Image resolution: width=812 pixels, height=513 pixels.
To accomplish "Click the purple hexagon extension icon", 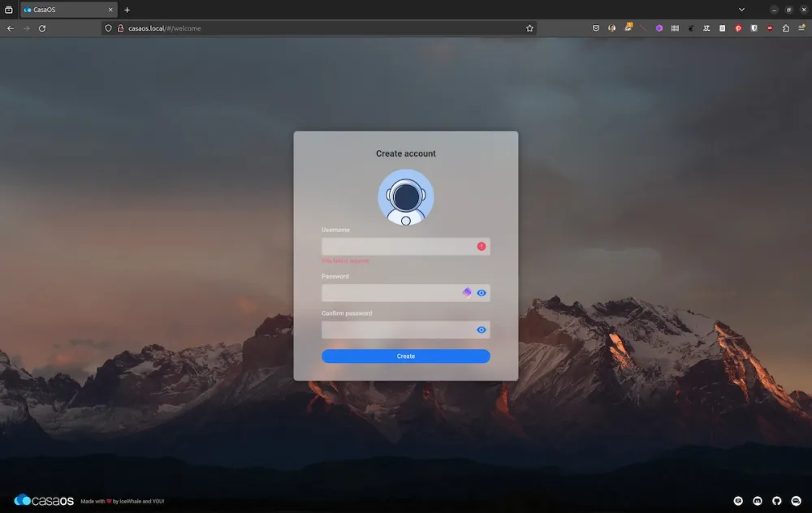I will (x=659, y=28).
